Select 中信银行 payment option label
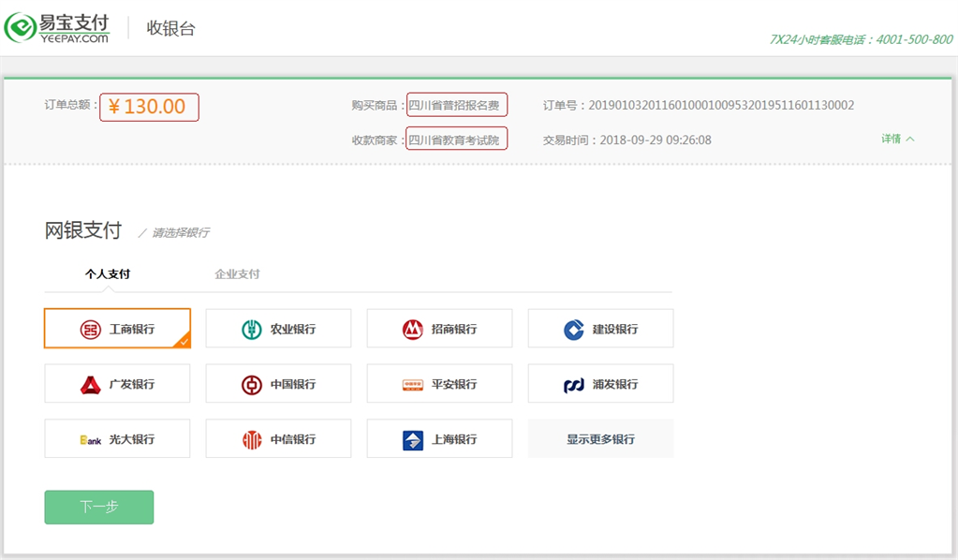This screenshot has height=560, width=958. (293, 439)
